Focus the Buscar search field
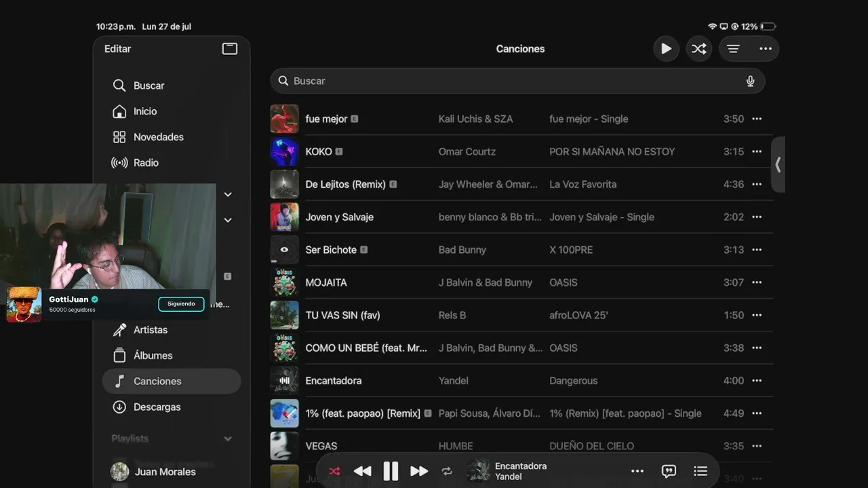The width and height of the screenshot is (868, 488). 517,81
